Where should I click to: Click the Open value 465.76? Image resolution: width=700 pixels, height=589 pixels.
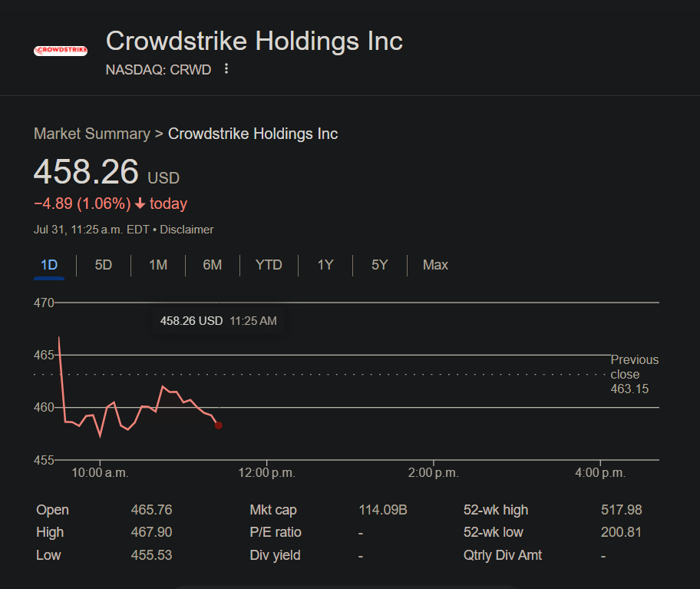click(x=151, y=510)
